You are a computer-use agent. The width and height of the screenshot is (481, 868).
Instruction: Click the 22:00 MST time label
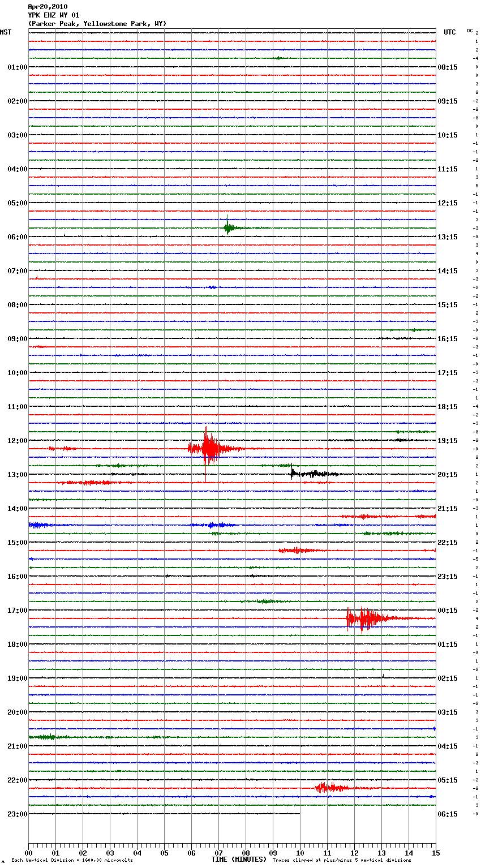pos(18,780)
